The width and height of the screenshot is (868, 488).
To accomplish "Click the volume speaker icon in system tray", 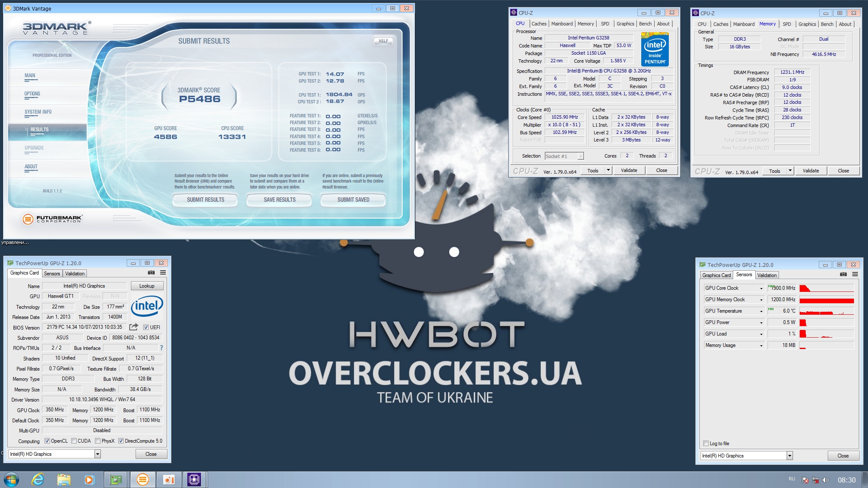I will (x=825, y=480).
